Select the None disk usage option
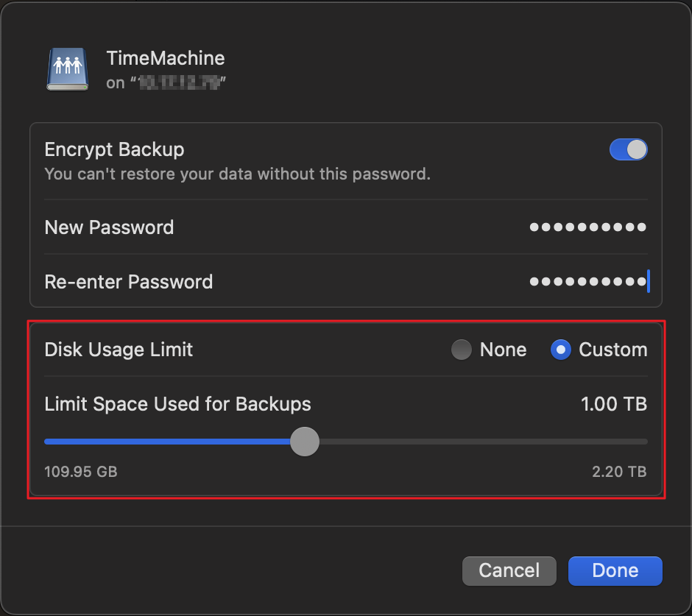692x616 pixels. pyautogui.click(x=462, y=350)
